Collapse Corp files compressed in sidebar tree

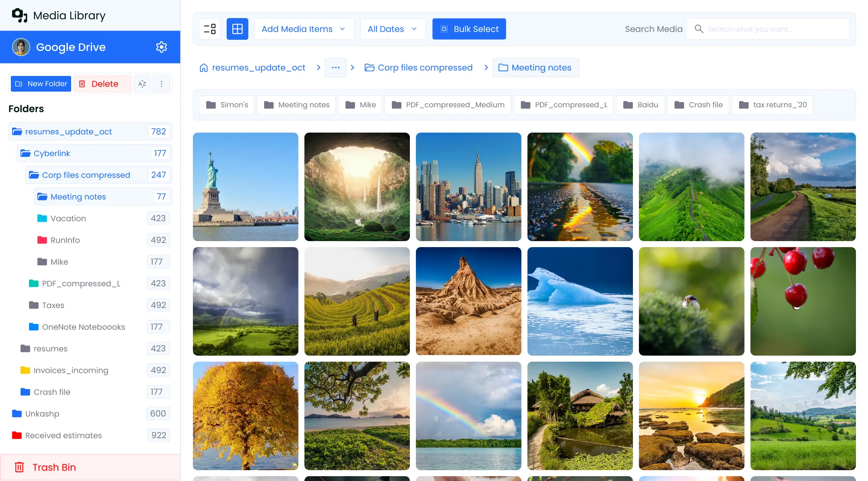[x=34, y=175]
